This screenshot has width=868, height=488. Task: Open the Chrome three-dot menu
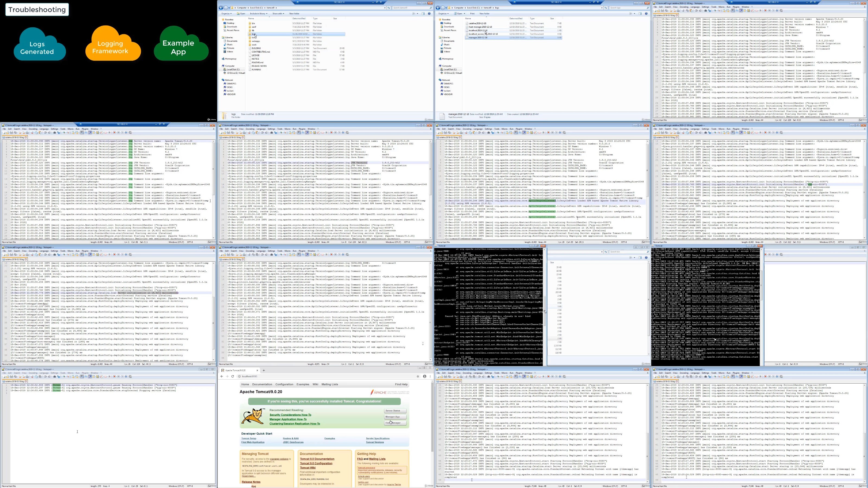430,377
